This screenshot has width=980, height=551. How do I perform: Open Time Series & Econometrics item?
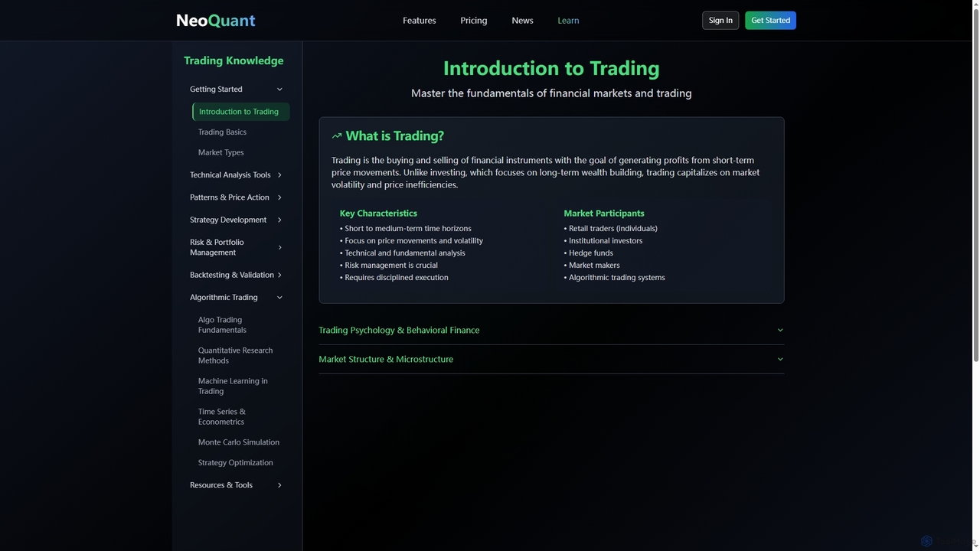click(x=222, y=417)
